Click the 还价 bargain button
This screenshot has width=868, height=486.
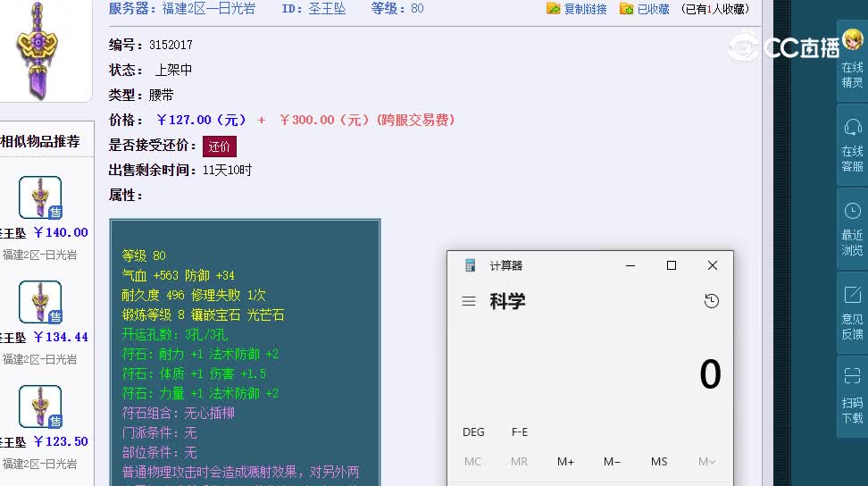coord(219,147)
